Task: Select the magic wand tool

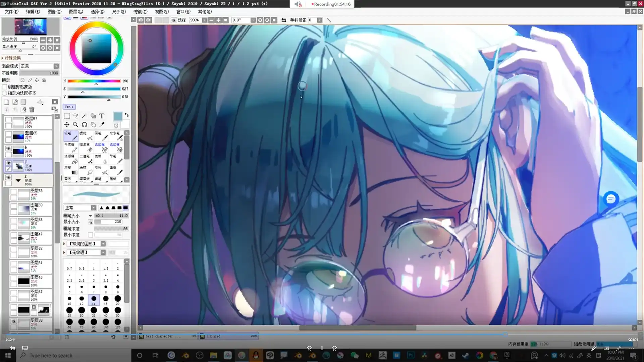Action: click(84, 116)
